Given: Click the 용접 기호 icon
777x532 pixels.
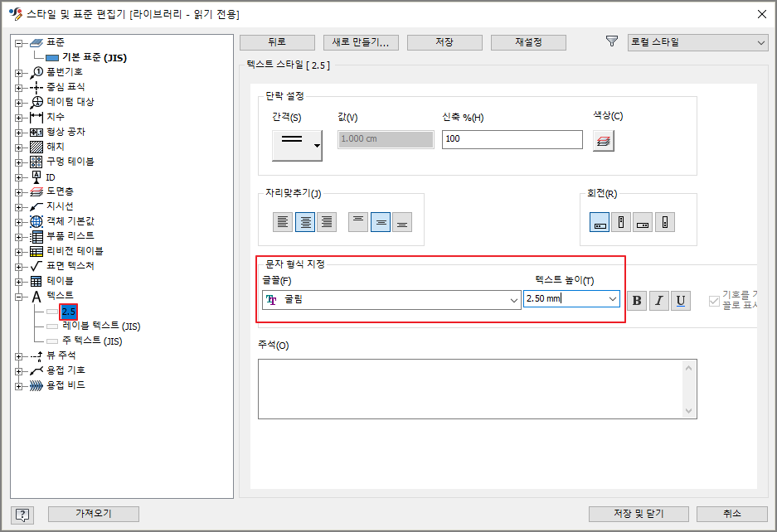Looking at the screenshot, I should pyautogui.click(x=36, y=370).
